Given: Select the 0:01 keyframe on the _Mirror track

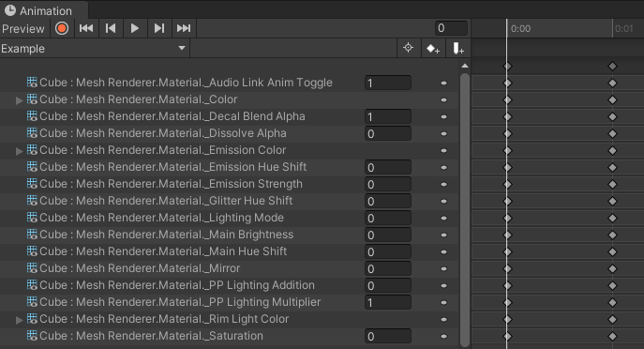Looking at the screenshot, I should (612, 269).
